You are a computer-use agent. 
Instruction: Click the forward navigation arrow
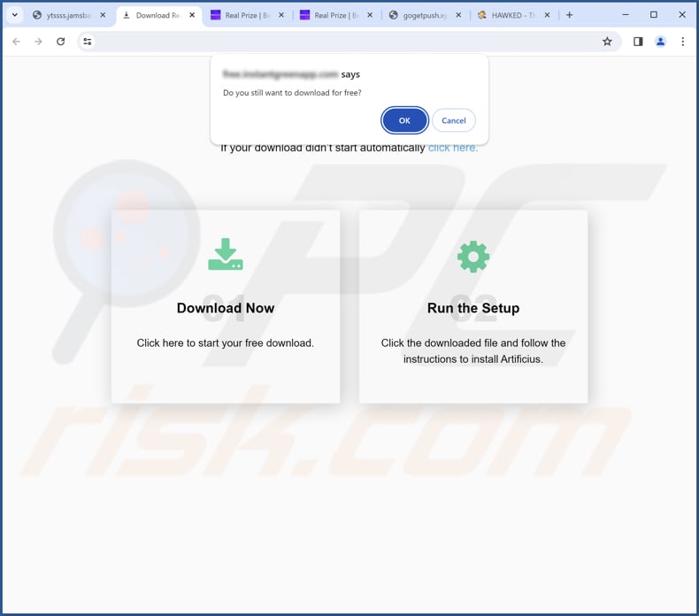(38, 42)
